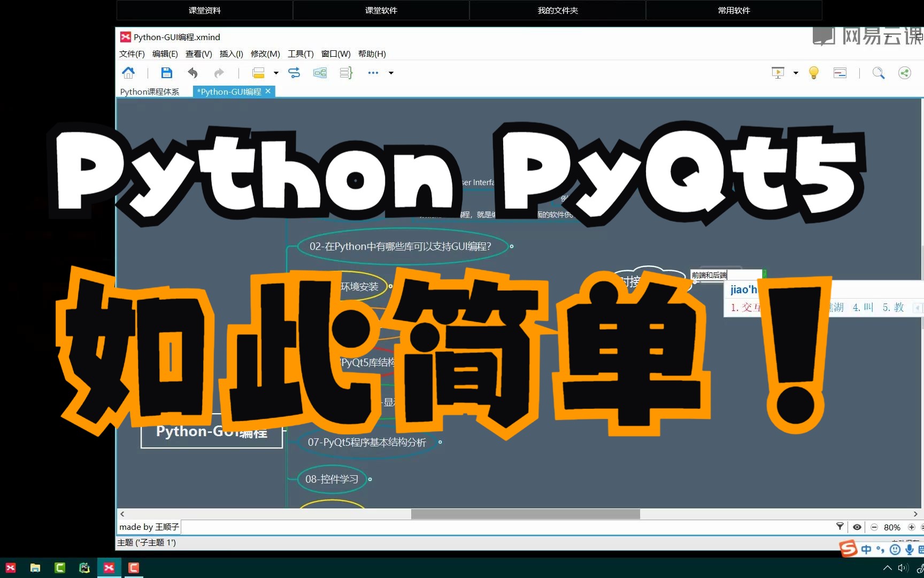924x578 pixels.
Task: Click the Redo arrow icon
Action: point(219,73)
